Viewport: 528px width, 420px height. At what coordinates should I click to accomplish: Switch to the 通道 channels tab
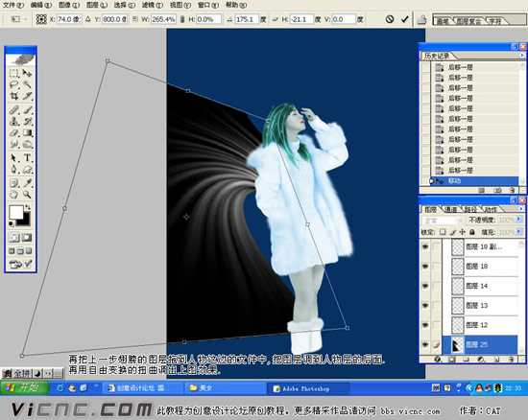(x=450, y=209)
